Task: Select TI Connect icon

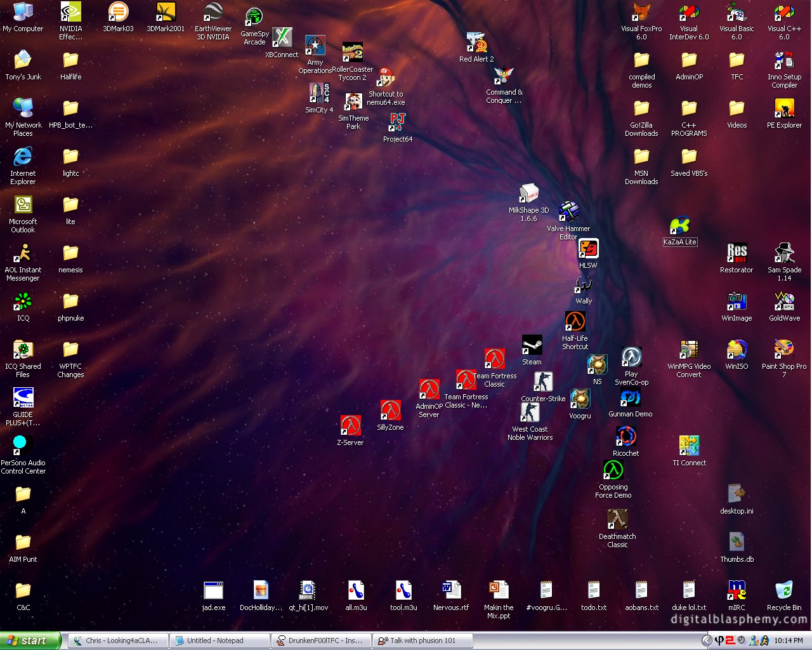Action: pos(689,451)
